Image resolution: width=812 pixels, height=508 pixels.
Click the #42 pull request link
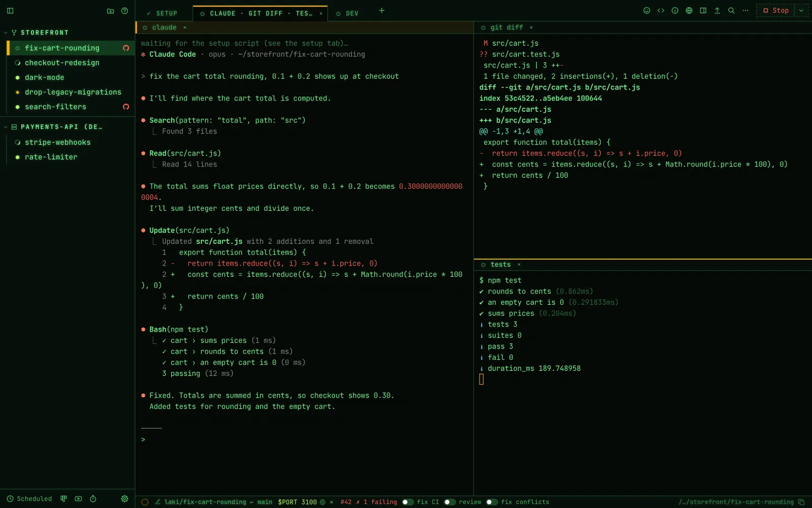(346, 502)
